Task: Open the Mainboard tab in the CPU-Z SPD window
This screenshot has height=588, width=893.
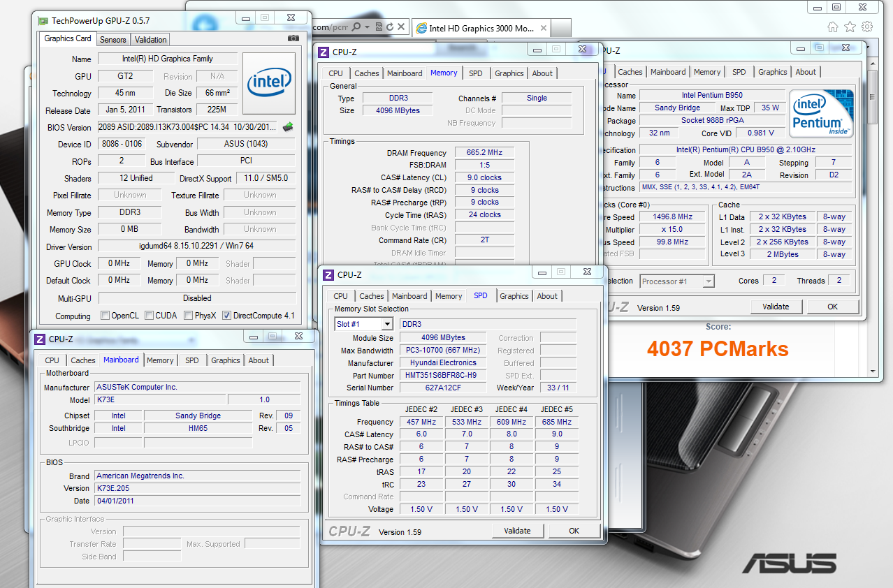Action: 409,296
